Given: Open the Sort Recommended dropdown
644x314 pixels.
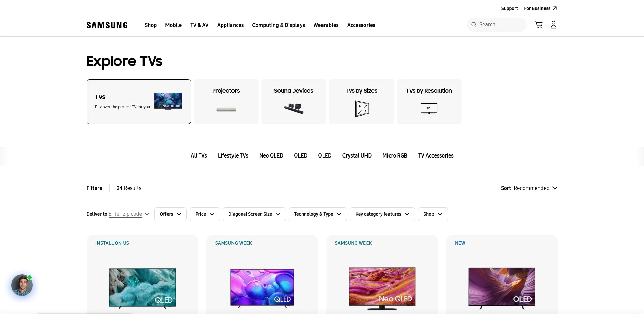Looking at the screenshot, I should pos(529,188).
